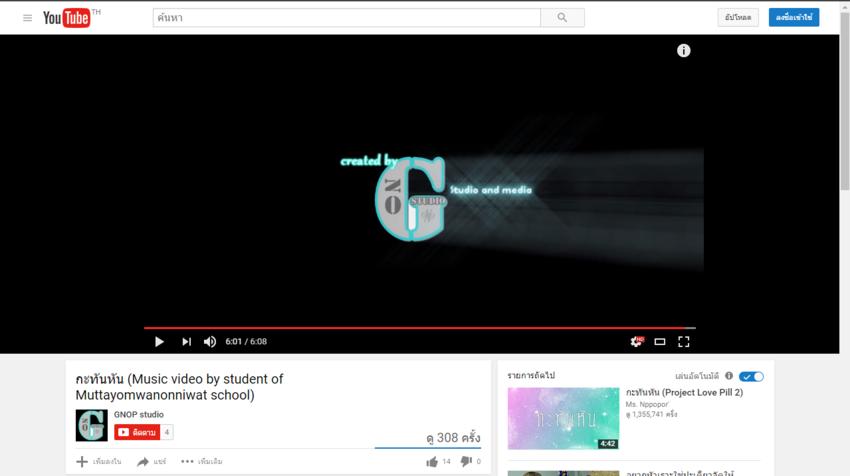Open the hamburger guide menu

pyautogui.click(x=28, y=18)
